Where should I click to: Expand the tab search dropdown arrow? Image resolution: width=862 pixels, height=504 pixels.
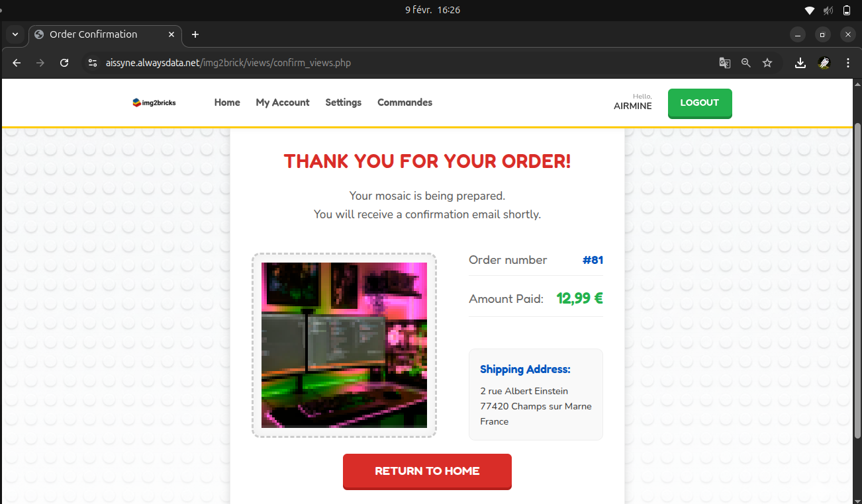[15, 34]
